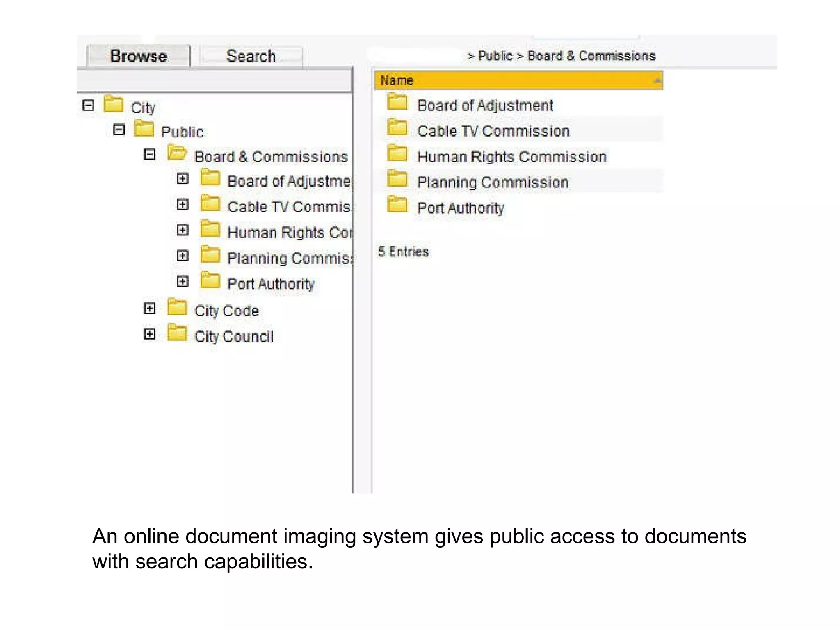The width and height of the screenshot is (840, 630).
Task: Select Public label in the tree
Action: [182, 132]
